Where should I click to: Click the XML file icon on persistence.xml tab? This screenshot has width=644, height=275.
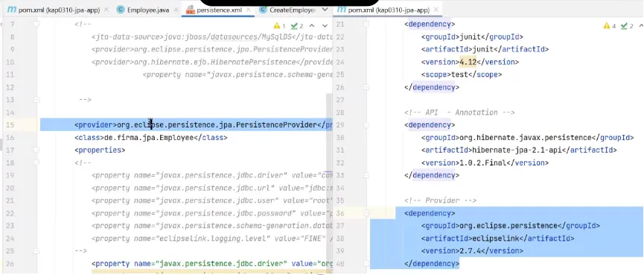190,10
